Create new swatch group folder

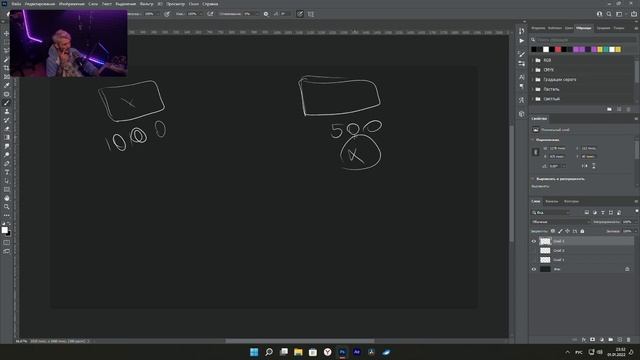coord(609,109)
